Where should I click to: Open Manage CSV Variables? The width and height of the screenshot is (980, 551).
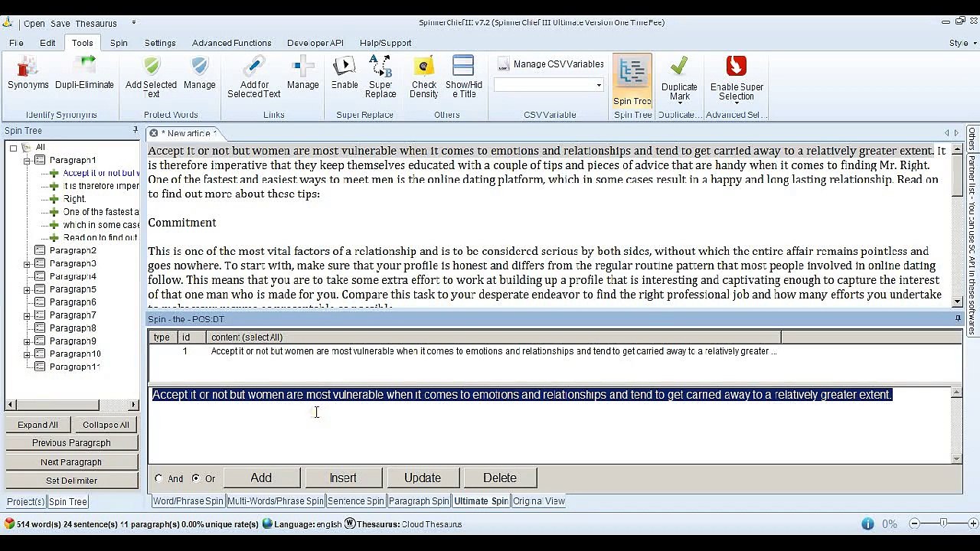[550, 64]
